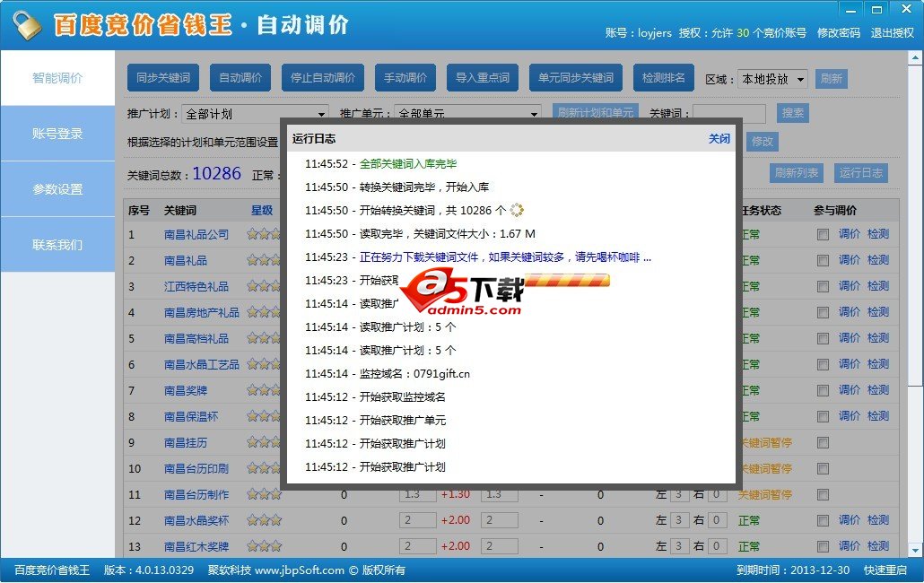
Task: Maximize the application window
Action: (x=876, y=10)
